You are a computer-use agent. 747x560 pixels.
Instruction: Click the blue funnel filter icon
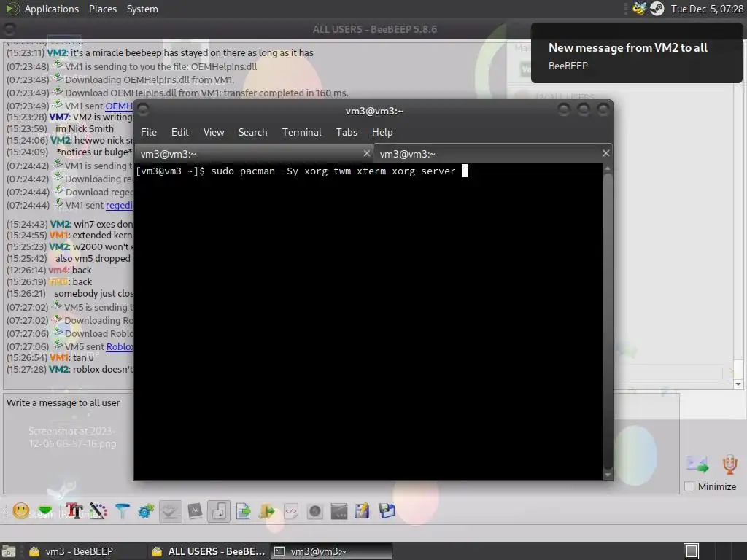coord(123,511)
